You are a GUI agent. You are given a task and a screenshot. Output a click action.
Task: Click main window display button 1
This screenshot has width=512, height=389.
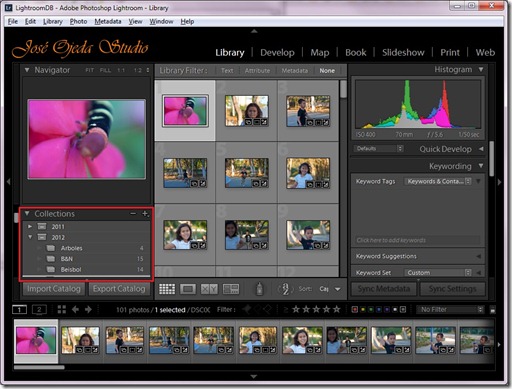19,310
